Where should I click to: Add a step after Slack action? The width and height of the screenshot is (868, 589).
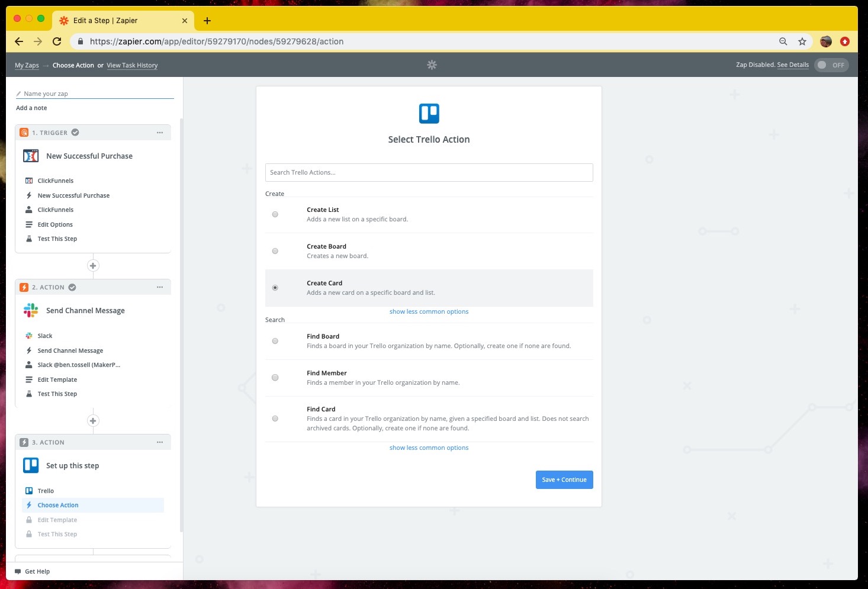coord(93,421)
